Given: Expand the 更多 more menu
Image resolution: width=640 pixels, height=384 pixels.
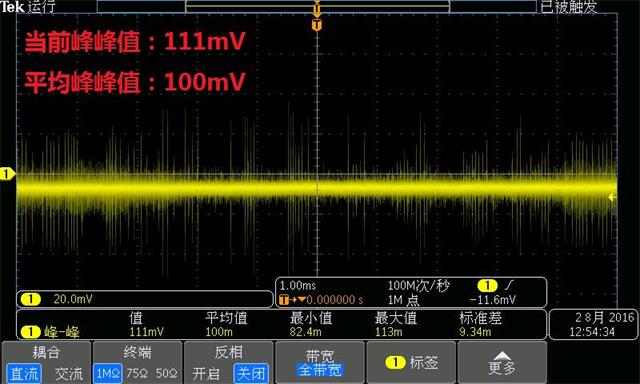Looking at the screenshot, I should click(x=502, y=362).
